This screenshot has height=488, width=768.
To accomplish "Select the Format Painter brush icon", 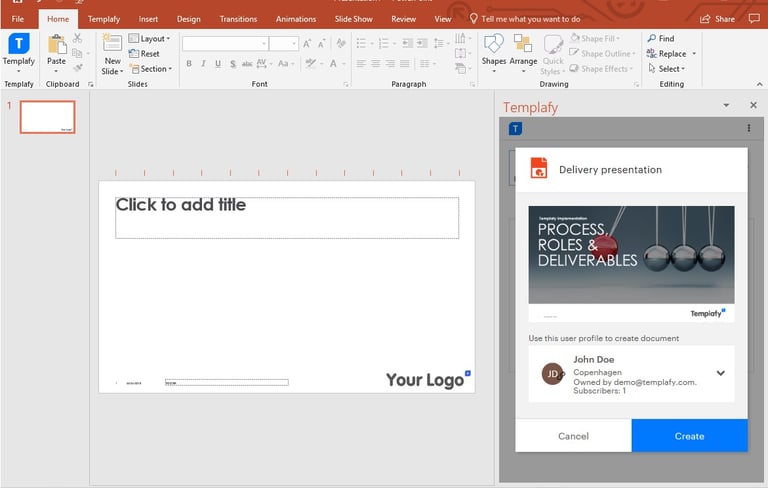I will tap(77, 68).
